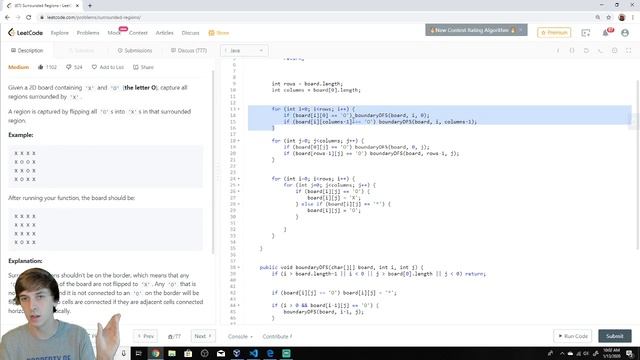
Task: Open the Mail app from the taskbar
Action: [221, 353]
